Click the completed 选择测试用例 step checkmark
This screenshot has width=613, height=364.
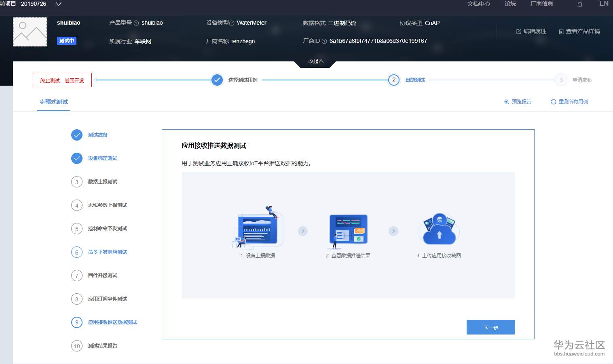tap(217, 80)
